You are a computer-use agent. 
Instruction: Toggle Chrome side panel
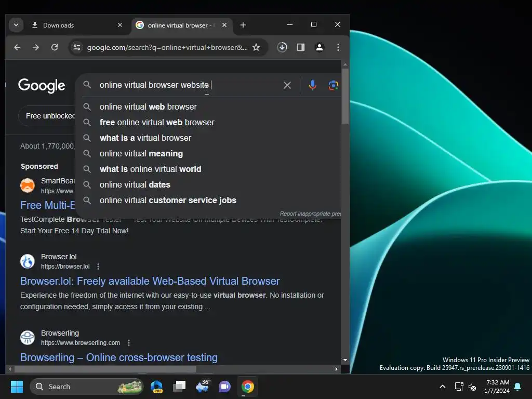click(301, 47)
